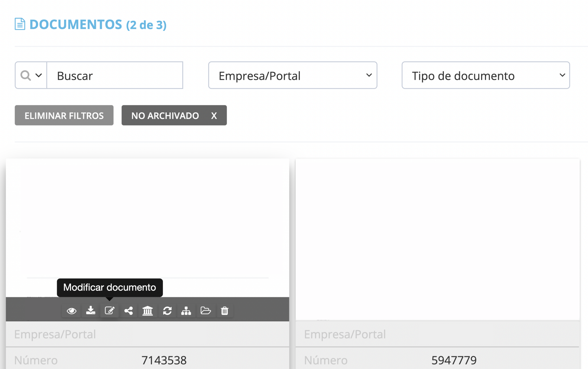This screenshot has width=588, height=369.
Task: Click the Modificar documento edit icon
Action: 110,311
